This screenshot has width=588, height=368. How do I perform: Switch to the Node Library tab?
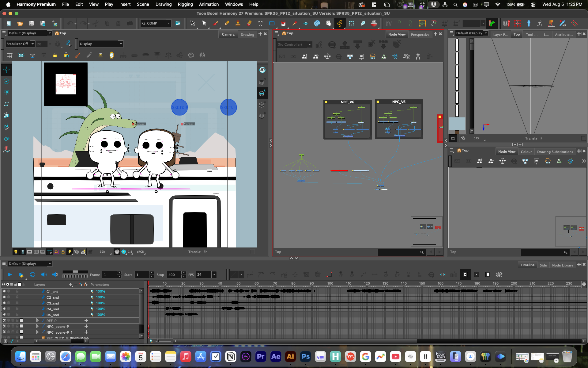click(x=563, y=265)
